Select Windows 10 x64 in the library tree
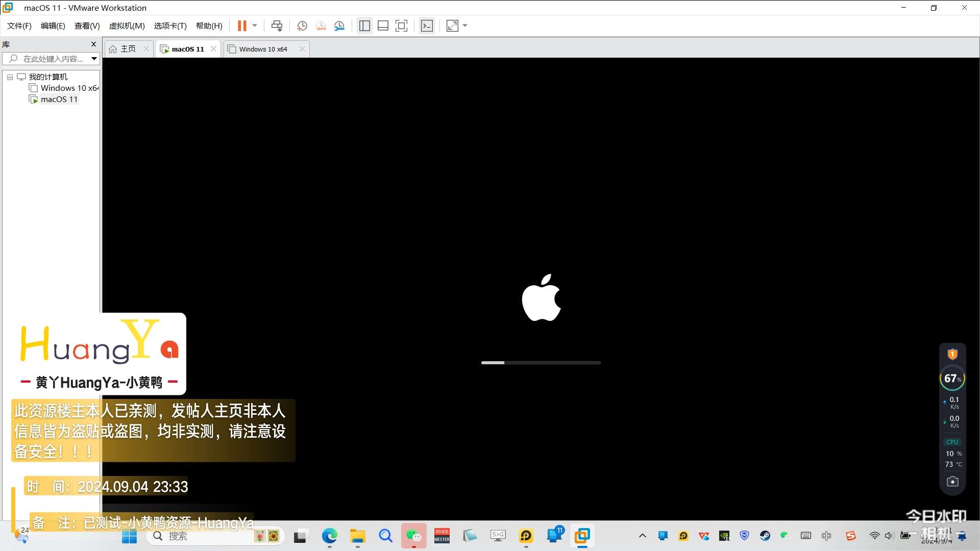This screenshot has width=980, height=551. click(70, 88)
